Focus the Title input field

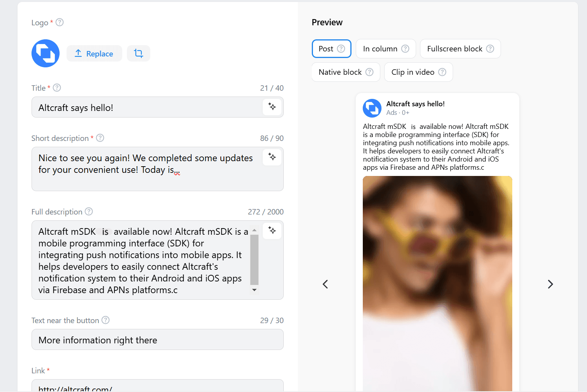158,107
